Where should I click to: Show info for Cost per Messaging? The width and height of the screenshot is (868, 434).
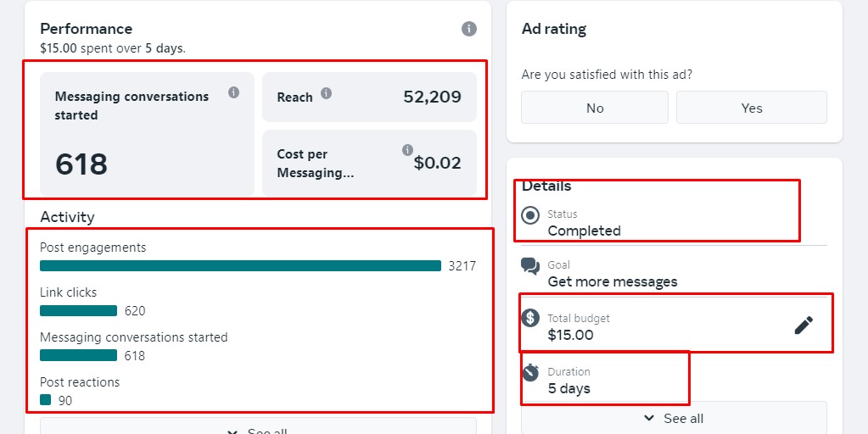pyautogui.click(x=407, y=150)
